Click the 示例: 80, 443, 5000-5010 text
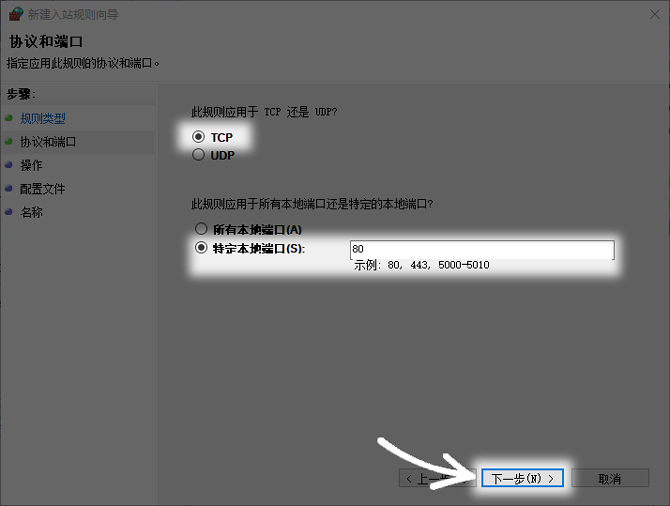Viewport: 670px width, 506px height. [x=421, y=265]
